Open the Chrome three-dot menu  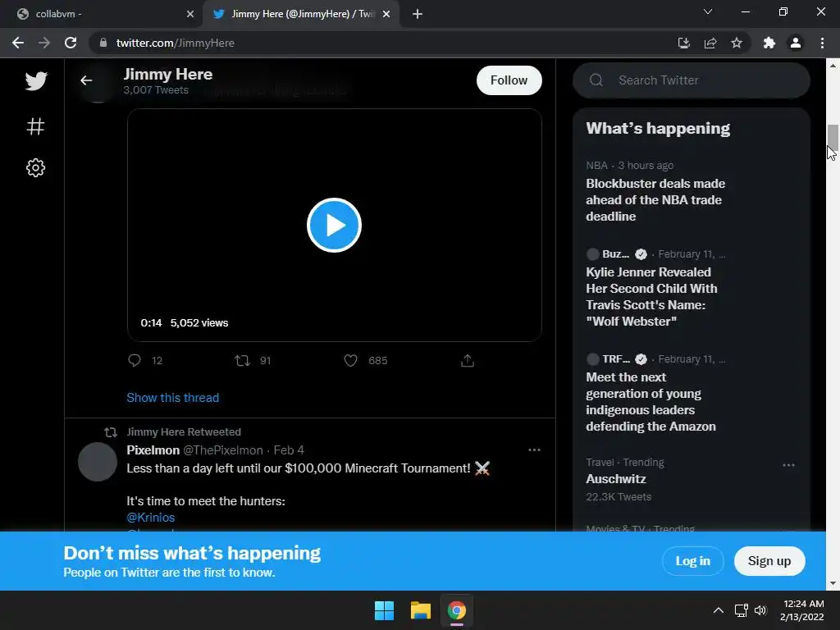coord(822,43)
